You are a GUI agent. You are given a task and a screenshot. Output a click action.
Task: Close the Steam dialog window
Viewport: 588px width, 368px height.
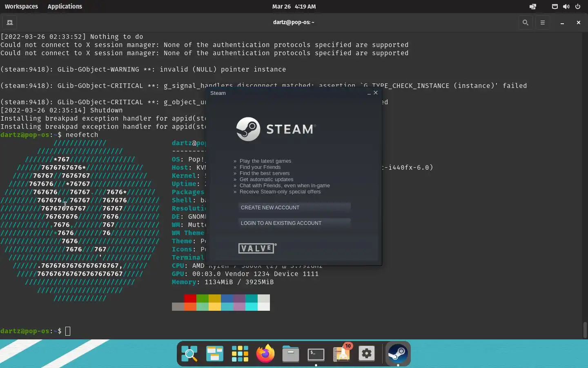(x=376, y=93)
